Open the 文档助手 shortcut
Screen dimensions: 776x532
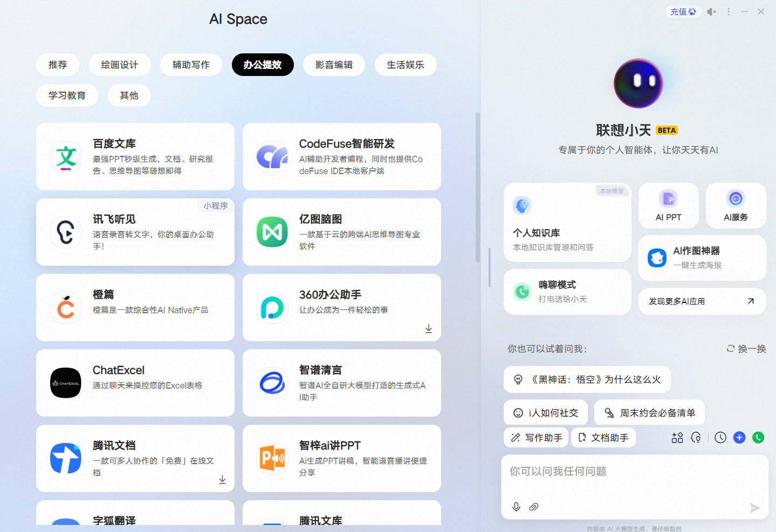pos(603,438)
